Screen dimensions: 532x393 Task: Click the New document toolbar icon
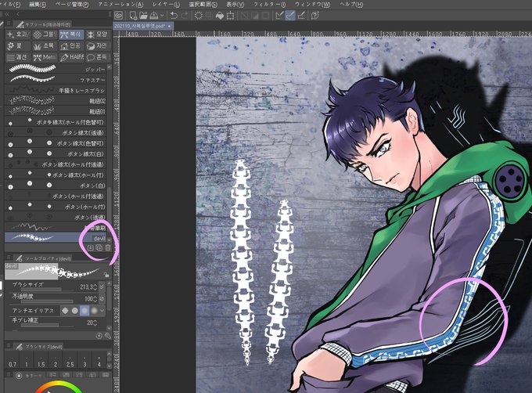133,16
